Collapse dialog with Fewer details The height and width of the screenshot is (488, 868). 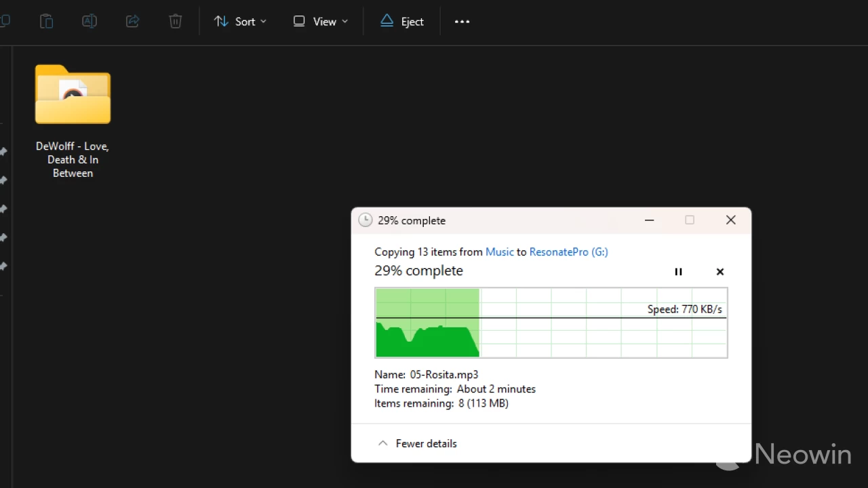417,443
